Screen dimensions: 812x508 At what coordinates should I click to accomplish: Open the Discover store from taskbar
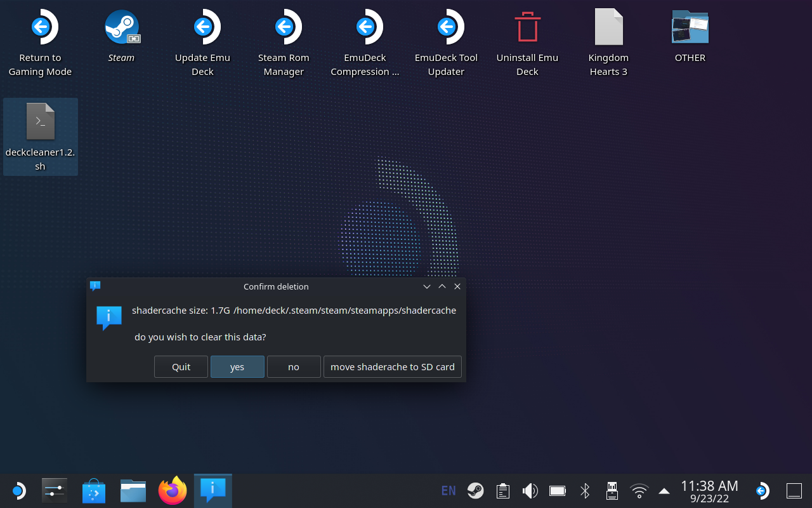(x=94, y=491)
